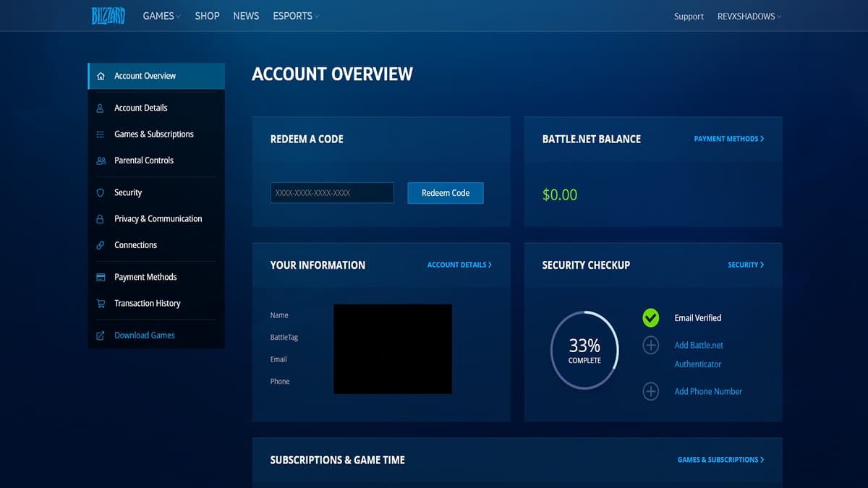Click the Privacy & Communication lock icon
Image resolution: width=868 pixels, height=488 pixels.
101,218
